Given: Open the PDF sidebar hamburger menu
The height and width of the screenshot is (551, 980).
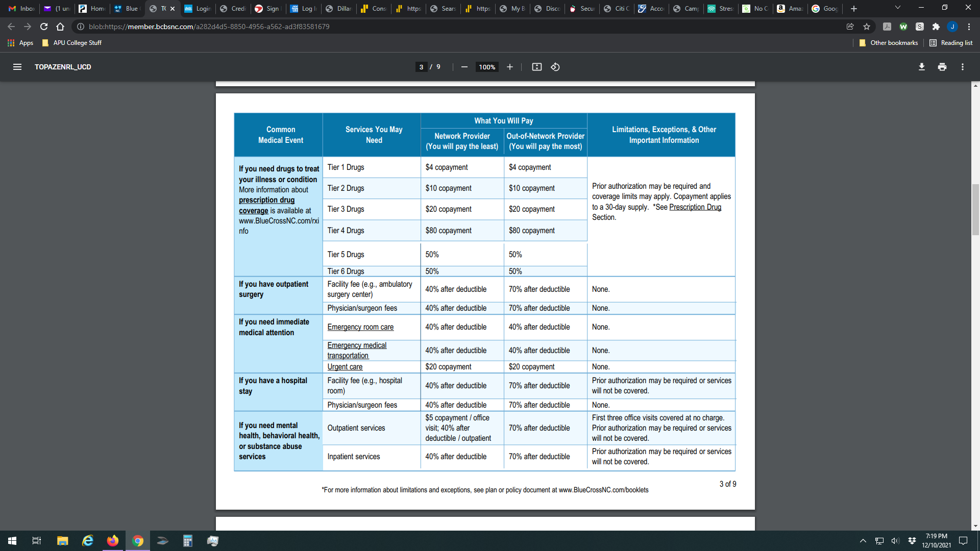Looking at the screenshot, I should (17, 67).
